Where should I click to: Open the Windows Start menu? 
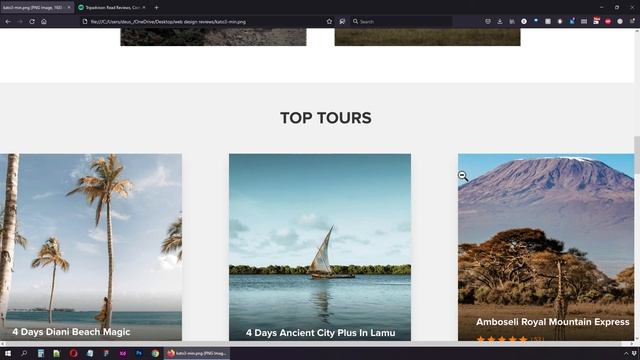click(x=8, y=353)
